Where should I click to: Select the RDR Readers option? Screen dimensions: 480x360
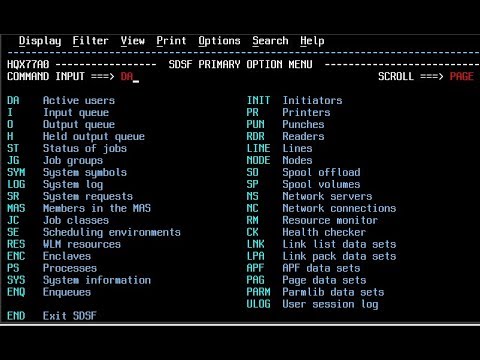coord(286,137)
